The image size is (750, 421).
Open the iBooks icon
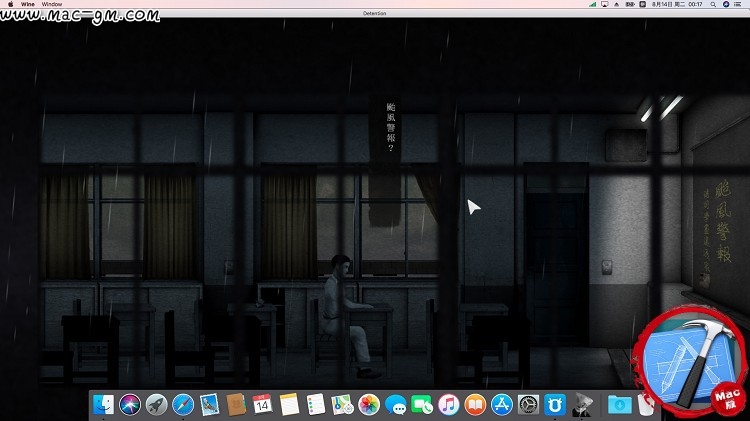point(475,405)
